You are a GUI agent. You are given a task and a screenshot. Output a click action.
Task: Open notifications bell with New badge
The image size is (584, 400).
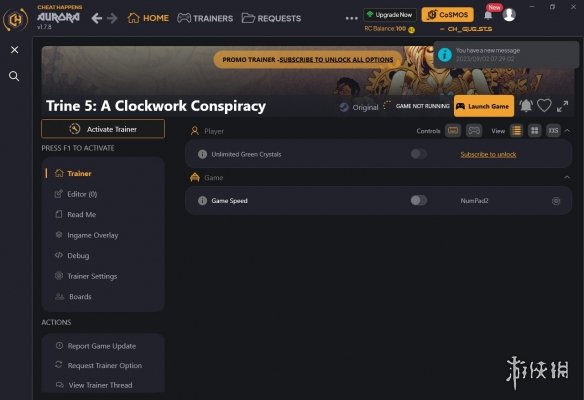pyautogui.click(x=488, y=15)
